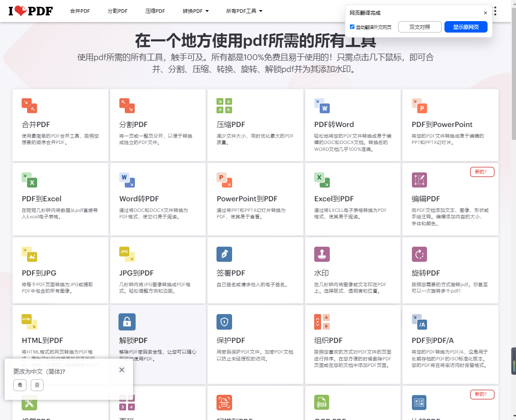
Task: Click the 分割PDF split icon
Action: click(127, 105)
